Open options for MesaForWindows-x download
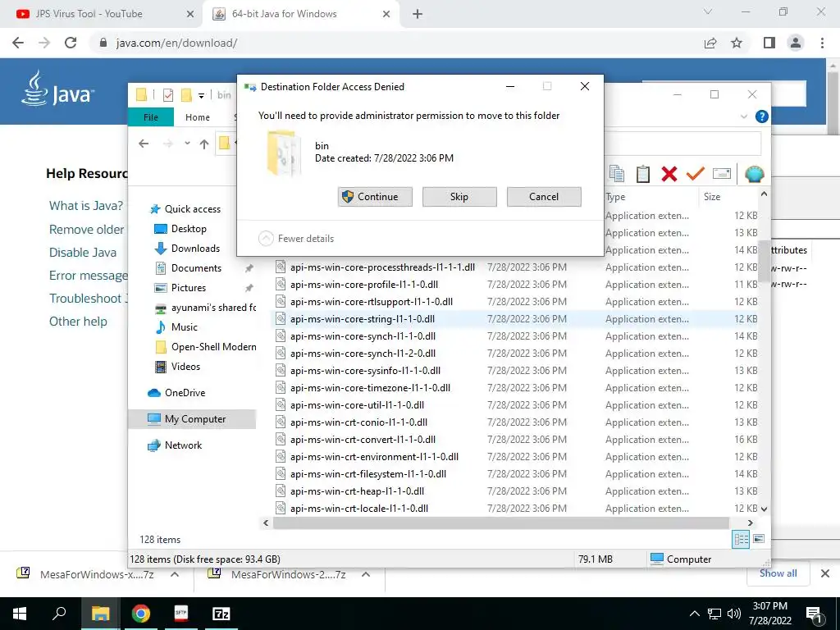Screen dimensions: 840x630 pos(175,574)
